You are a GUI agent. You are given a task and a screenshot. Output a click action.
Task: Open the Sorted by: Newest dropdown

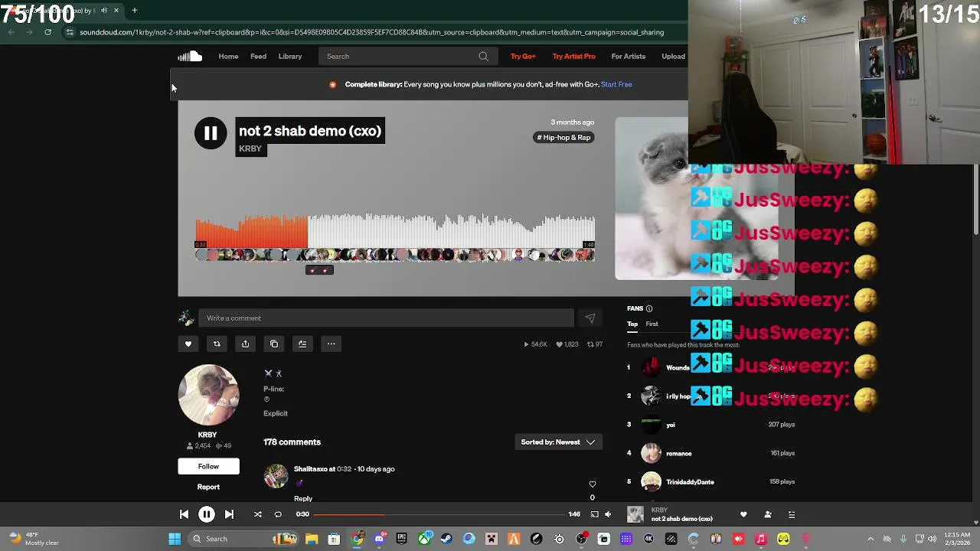(558, 442)
